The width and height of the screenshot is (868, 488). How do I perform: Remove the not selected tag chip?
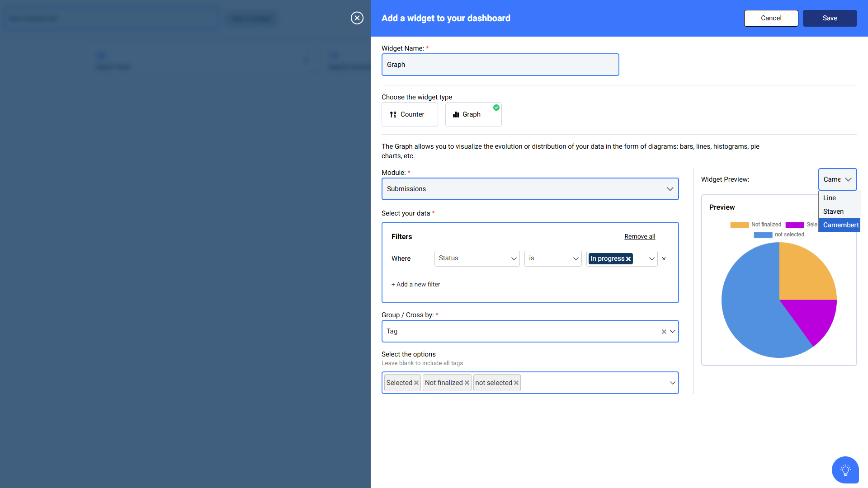(x=516, y=383)
